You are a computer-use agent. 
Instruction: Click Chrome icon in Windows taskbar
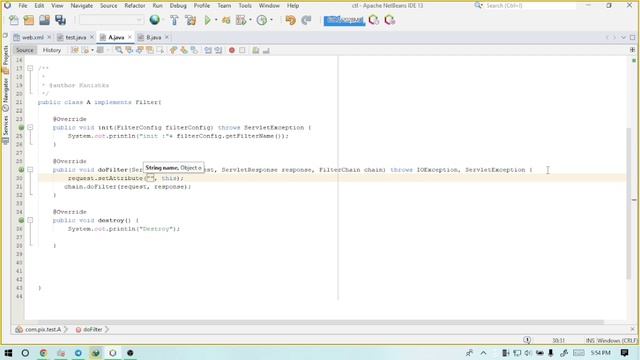pyautogui.click(x=43, y=353)
